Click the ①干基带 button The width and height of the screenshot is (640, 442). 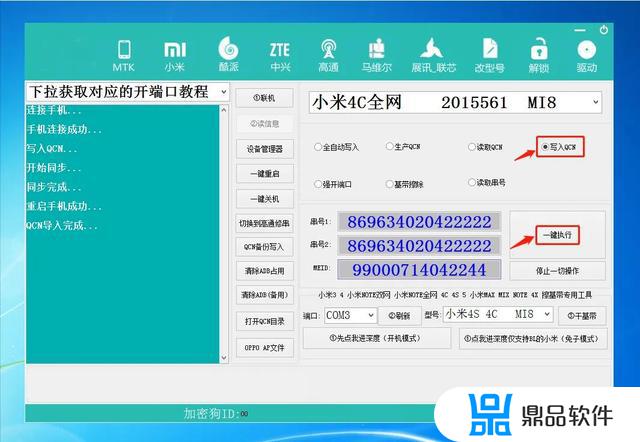(x=582, y=315)
